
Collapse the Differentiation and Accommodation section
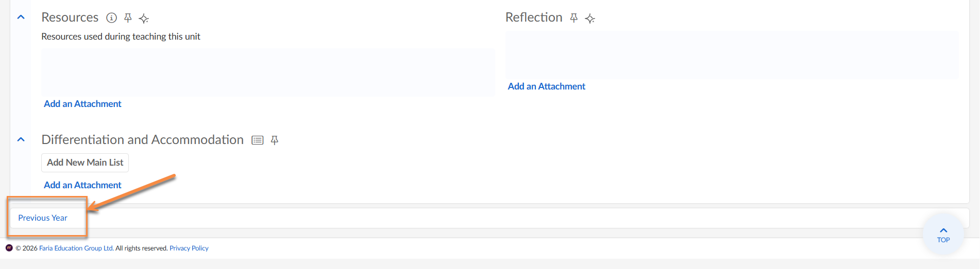click(x=21, y=139)
